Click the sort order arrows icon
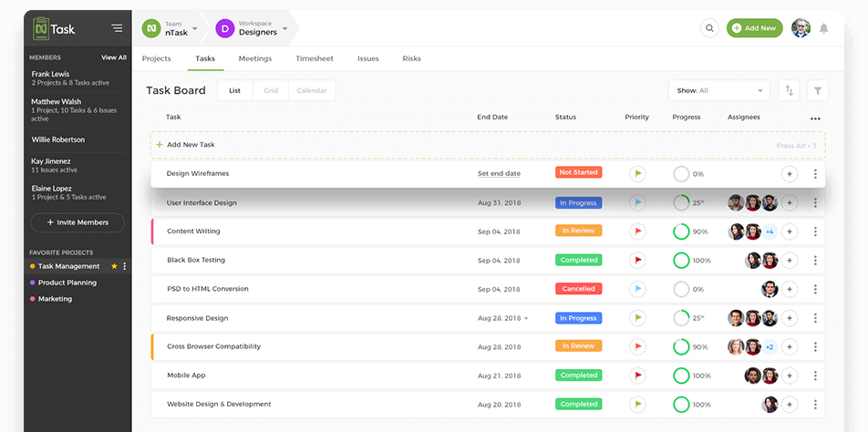868x432 pixels. tap(790, 90)
